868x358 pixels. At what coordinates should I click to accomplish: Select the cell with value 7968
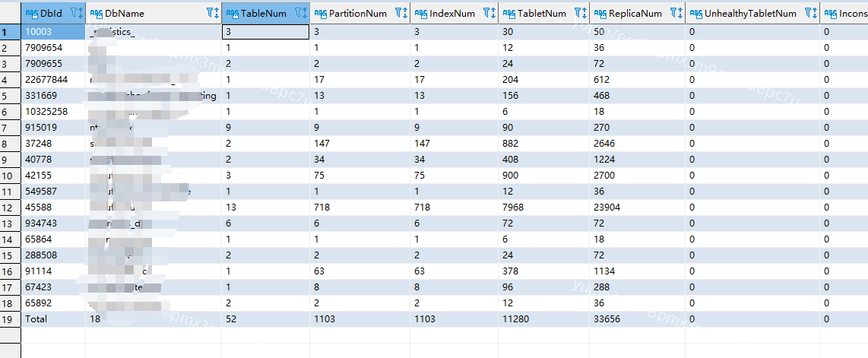pyautogui.click(x=514, y=208)
